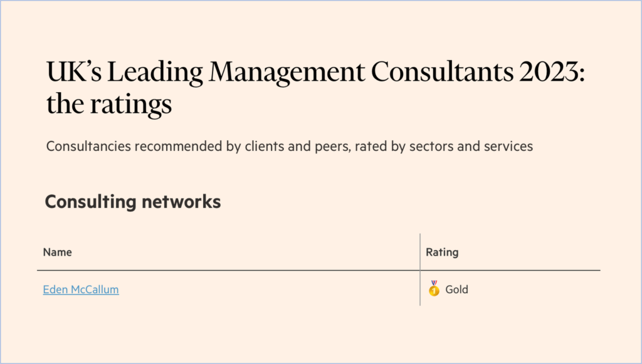Select the Gold rating text
Viewport: 642px width, 364px height.
[456, 289]
